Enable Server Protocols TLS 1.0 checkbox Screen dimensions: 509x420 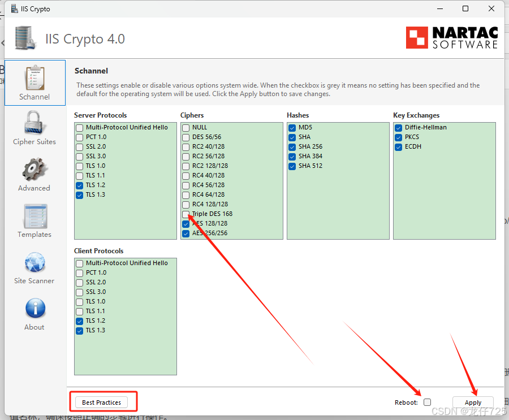pyautogui.click(x=80, y=167)
